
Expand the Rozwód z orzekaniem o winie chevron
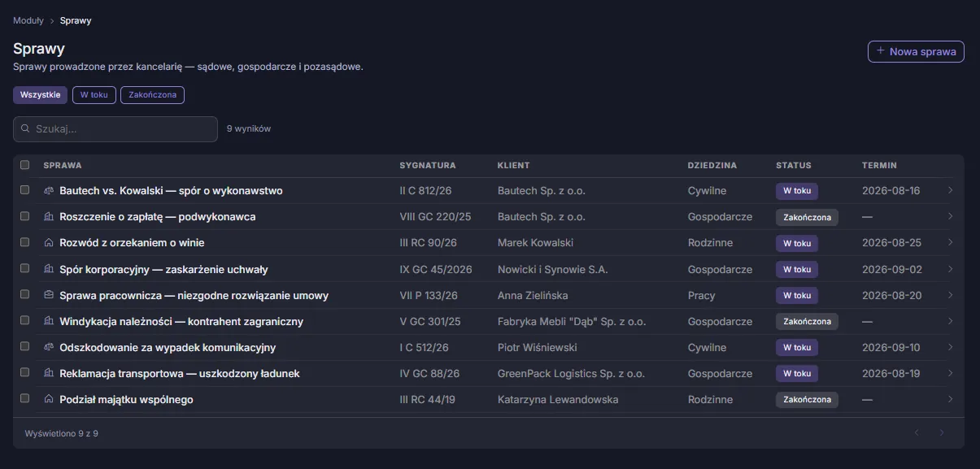(x=950, y=243)
